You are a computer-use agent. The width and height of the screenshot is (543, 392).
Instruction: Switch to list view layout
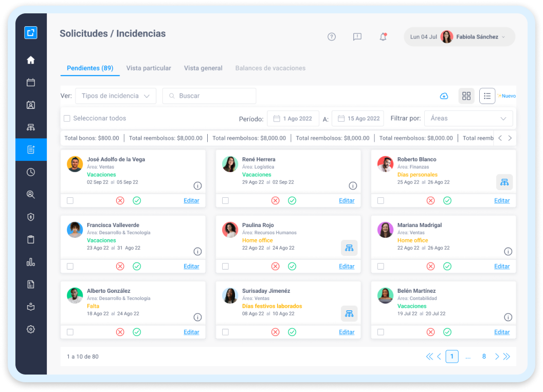click(x=487, y=96)
